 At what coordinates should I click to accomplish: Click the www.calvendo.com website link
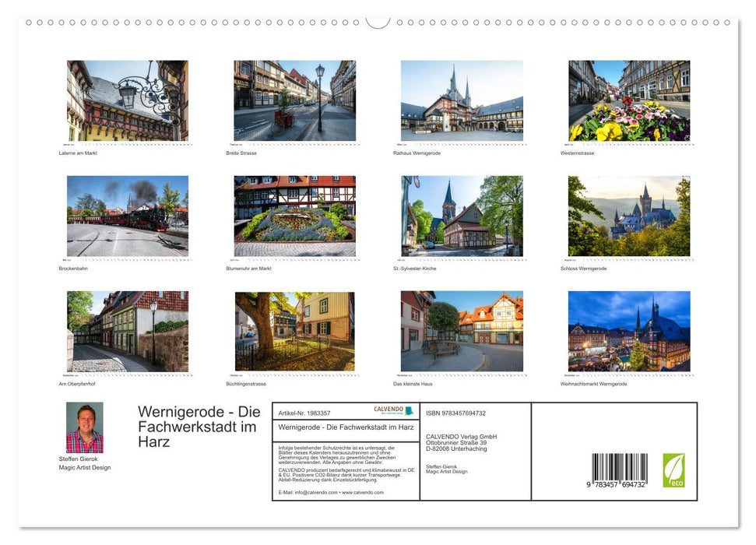(362, 493)
